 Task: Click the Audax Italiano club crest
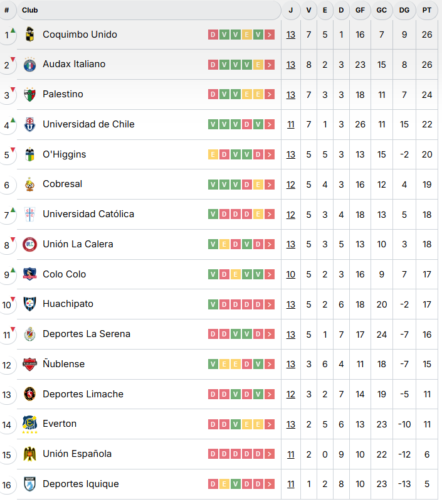pos(29,65)
